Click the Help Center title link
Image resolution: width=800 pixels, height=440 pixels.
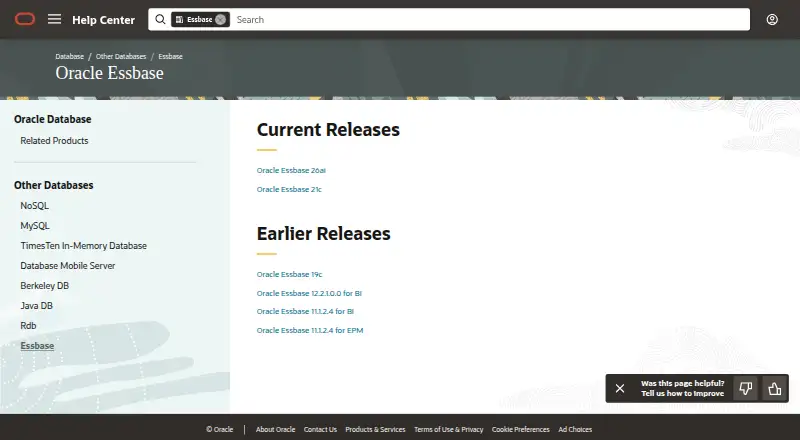click(104, 20)
